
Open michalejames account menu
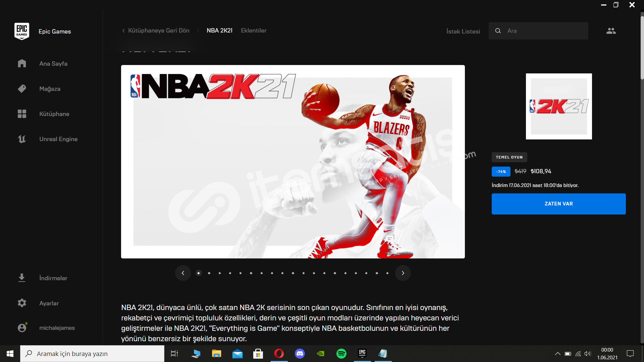[57, 328]
